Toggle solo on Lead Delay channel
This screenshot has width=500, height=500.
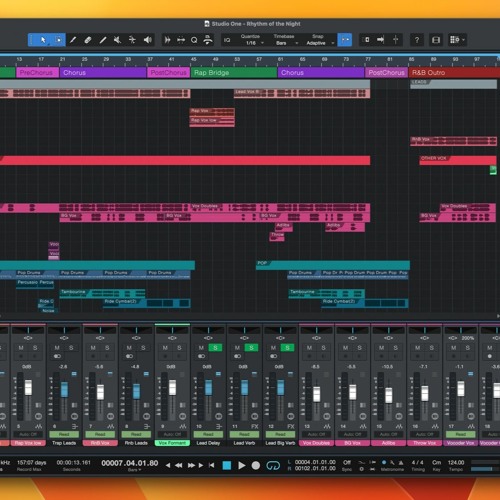(215, 348)
